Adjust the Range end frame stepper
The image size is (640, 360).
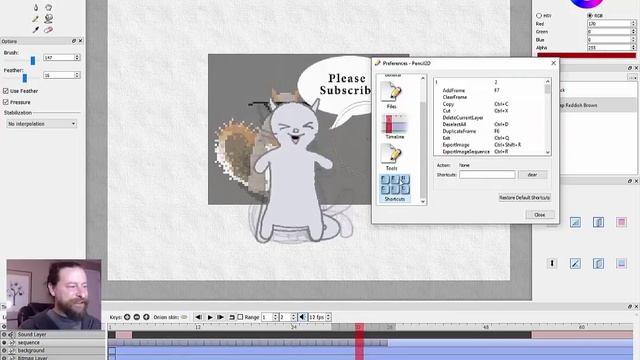point(293,317)
